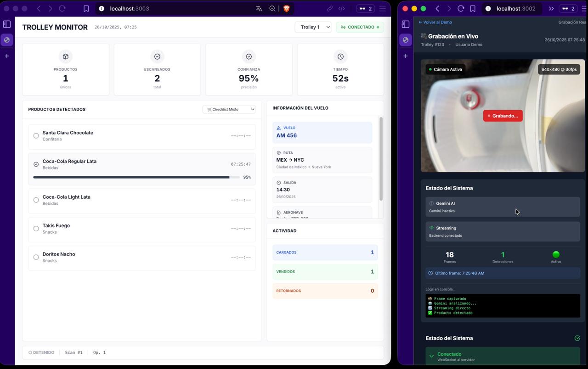Viewport: 588px width, 369px height.
Task: Click the Op. 1 footer label
Action: click(99, 352)
